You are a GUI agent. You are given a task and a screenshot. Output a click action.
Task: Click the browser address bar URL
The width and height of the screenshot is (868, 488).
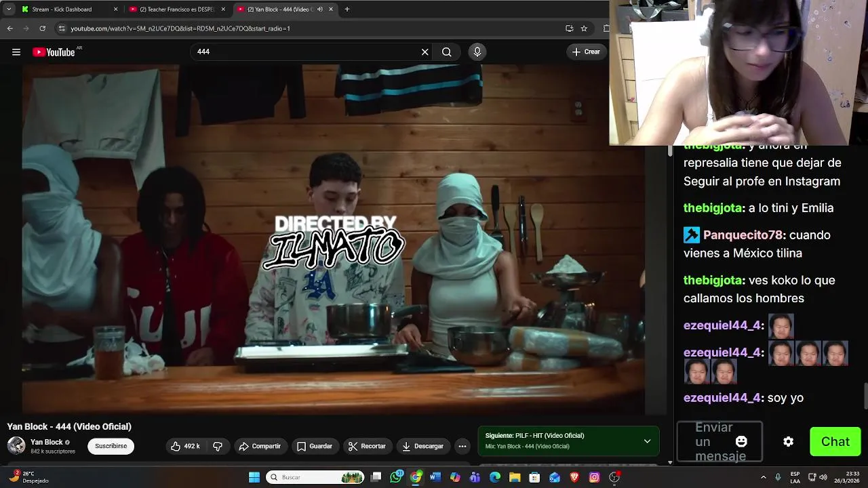180,28
